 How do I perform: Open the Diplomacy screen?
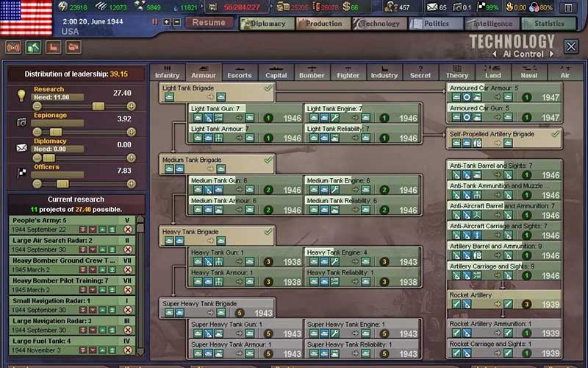(267, 24)
